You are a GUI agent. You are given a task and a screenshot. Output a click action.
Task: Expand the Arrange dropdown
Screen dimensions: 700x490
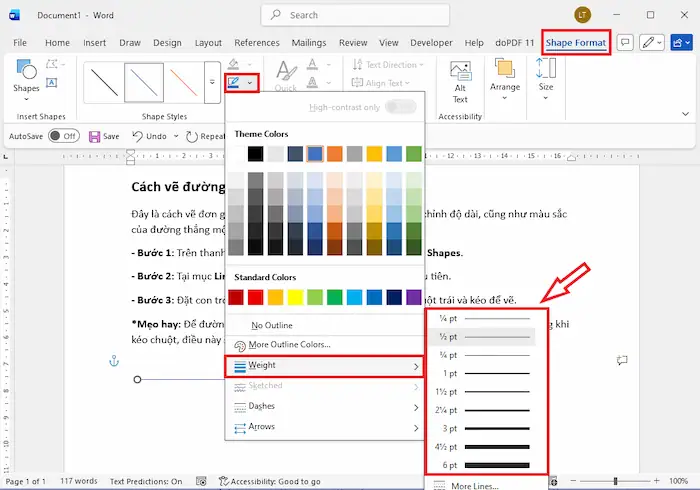coord(505,80)
